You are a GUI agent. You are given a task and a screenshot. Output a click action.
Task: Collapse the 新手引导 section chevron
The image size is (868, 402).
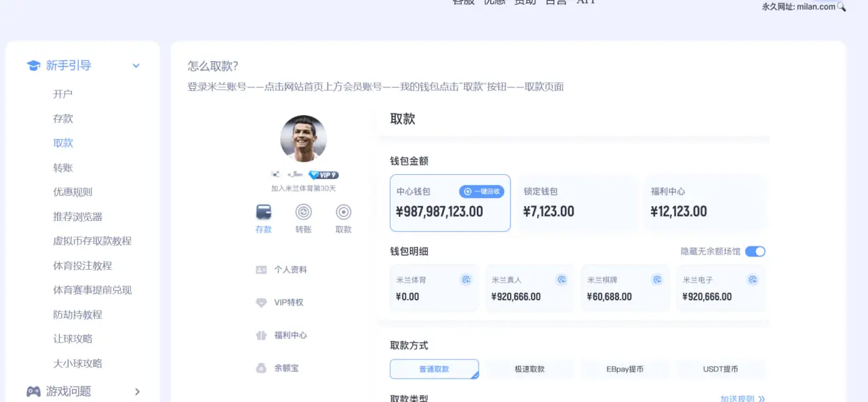point(136,66)
